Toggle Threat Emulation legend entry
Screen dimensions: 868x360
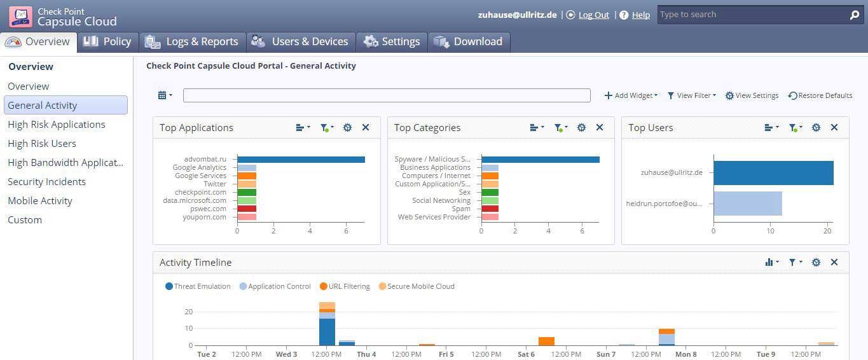pyautogui.click(x=198, y=286)
